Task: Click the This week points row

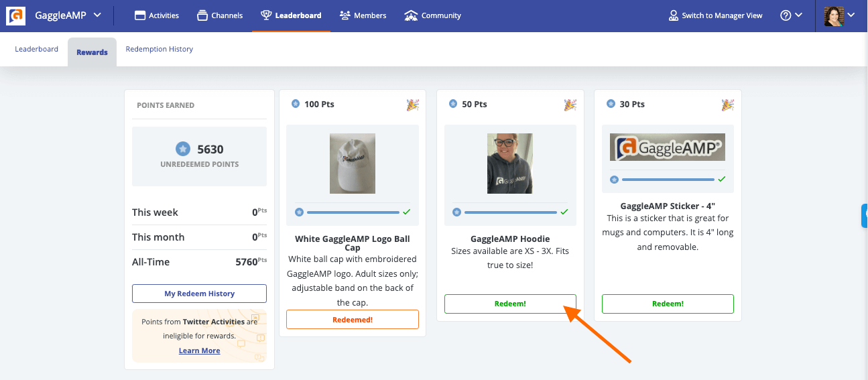Action: tap(199, 212)
